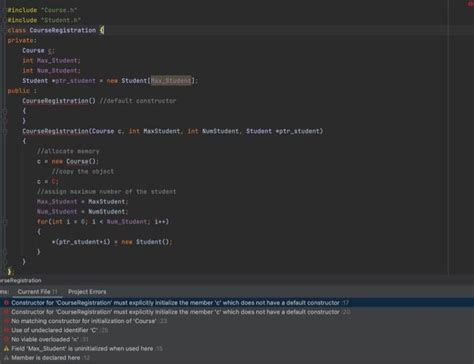The image size is (474, 364).
Task: Collapse the for loop fold marker
Action: [4, 222]
